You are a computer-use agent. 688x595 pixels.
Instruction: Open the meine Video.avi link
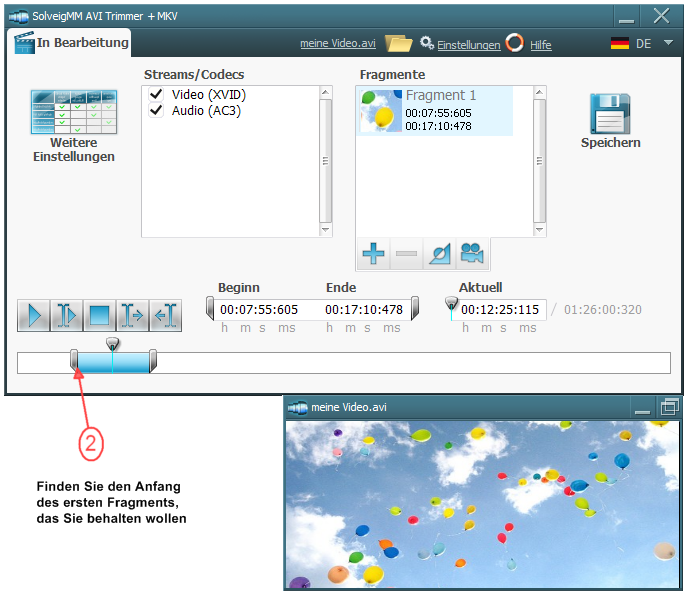coord(338,43)
